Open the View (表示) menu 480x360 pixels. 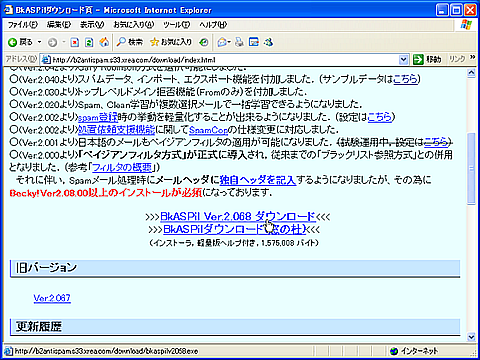click(92, 25)
